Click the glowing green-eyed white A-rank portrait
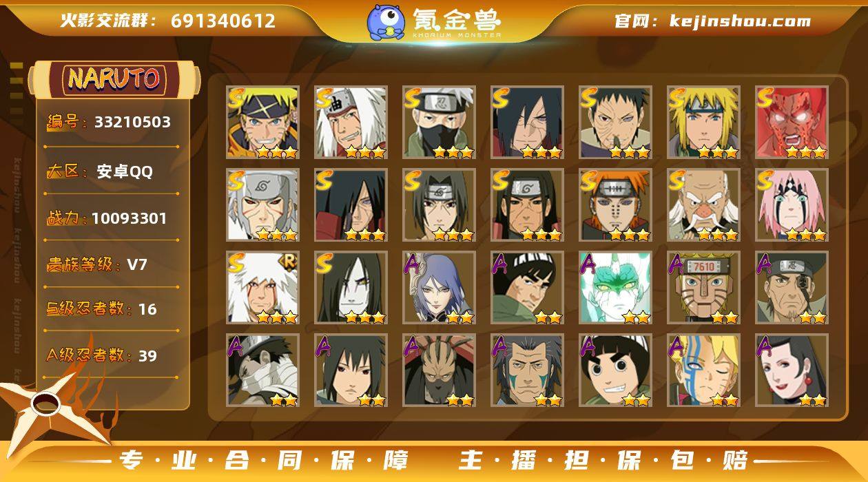868x482 pixels. [615, 288]
